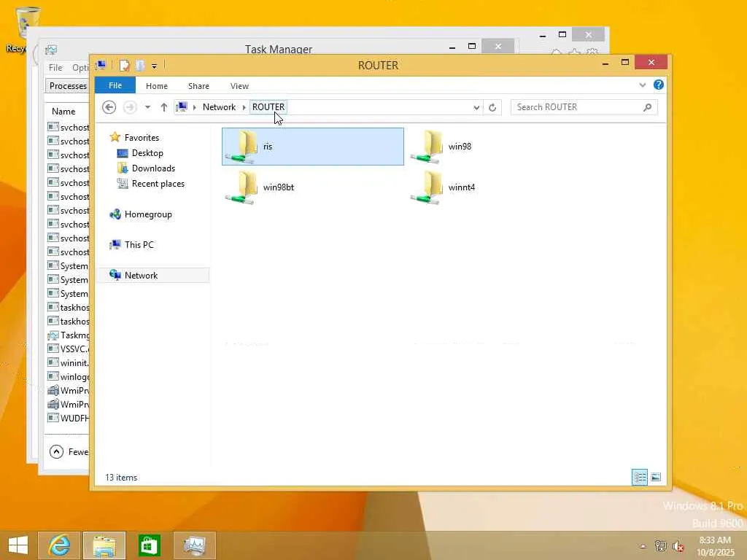Switch to Task Manager taskbar icon
This screenshot has height=560, width=747.
[x=194, y=545]
